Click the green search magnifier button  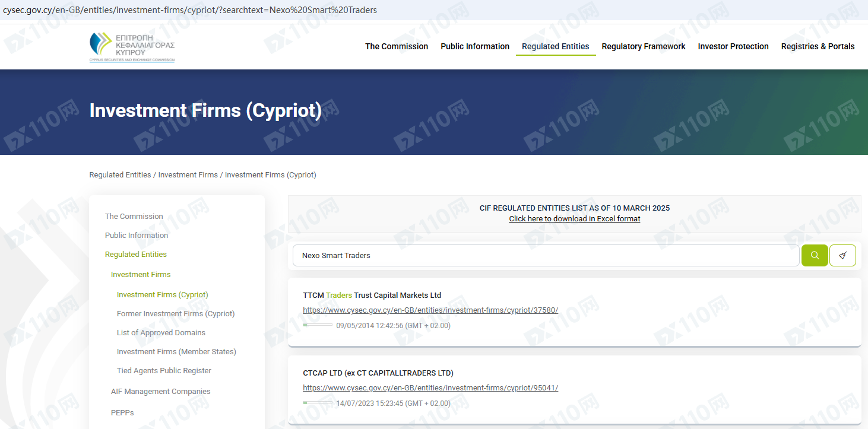(815, 255)
